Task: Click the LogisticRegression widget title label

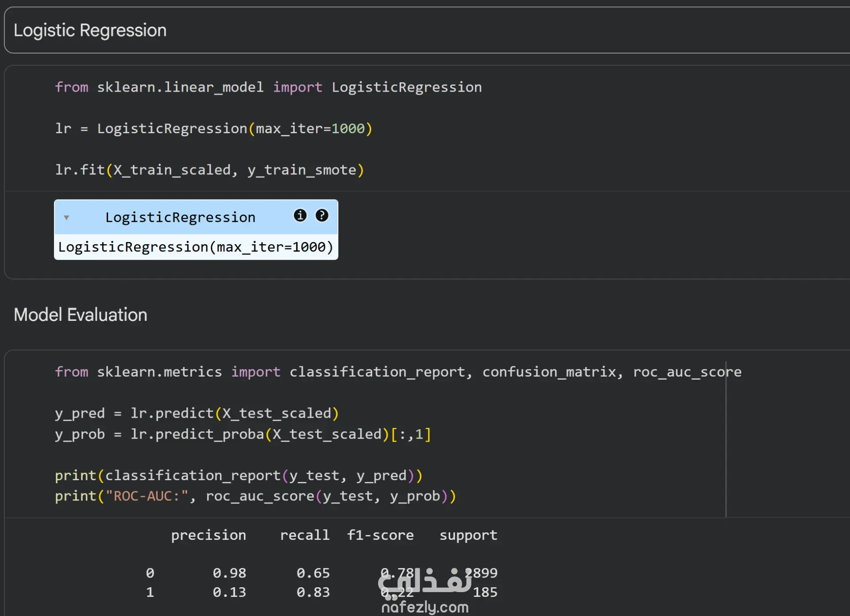Action: click(x=180, y=217)
